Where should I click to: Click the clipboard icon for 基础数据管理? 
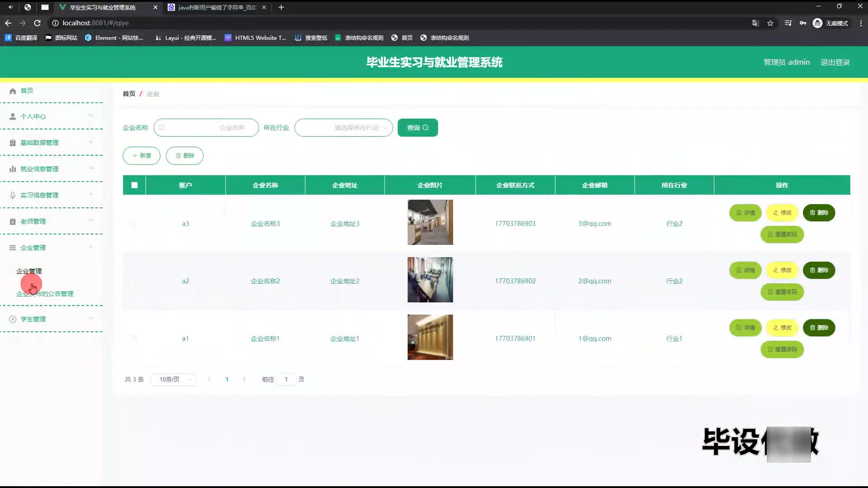[x=13, y=143]
